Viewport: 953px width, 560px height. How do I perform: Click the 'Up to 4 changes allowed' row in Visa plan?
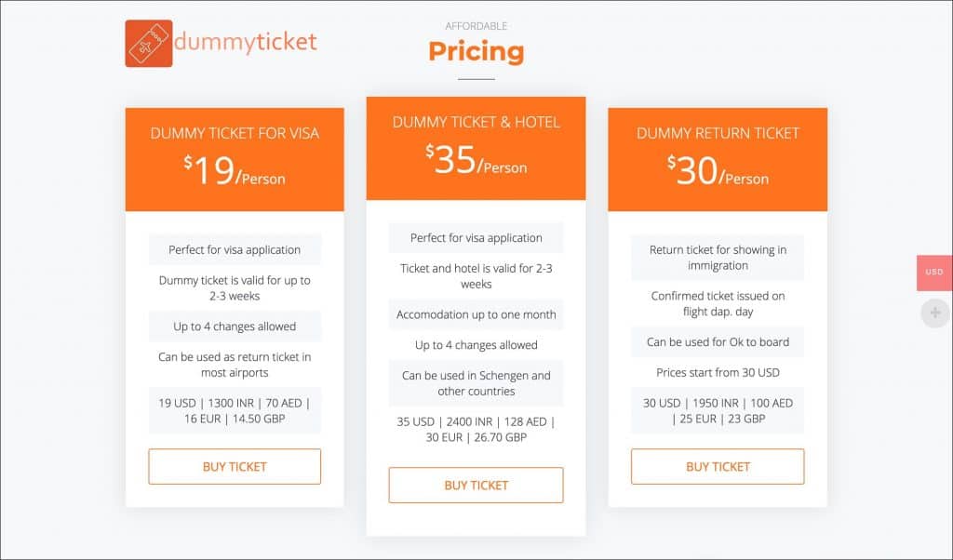(x=235, y=327)
